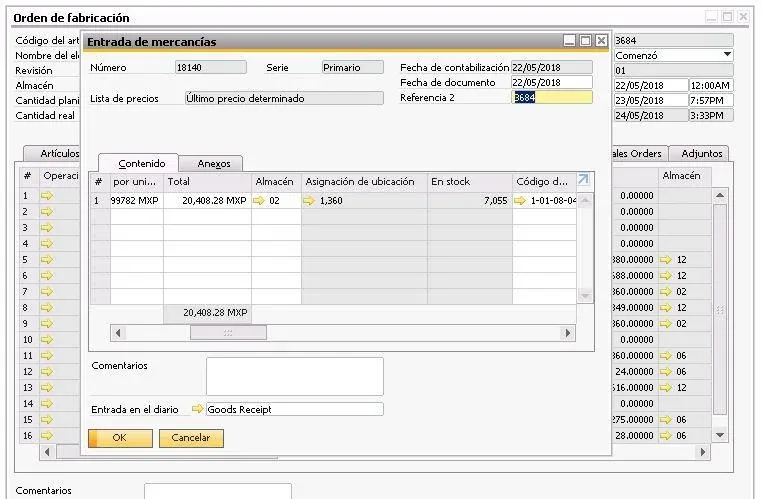
Task: Click row 2 link arrow in Orden de fabricación
Action: pos(47,212)
